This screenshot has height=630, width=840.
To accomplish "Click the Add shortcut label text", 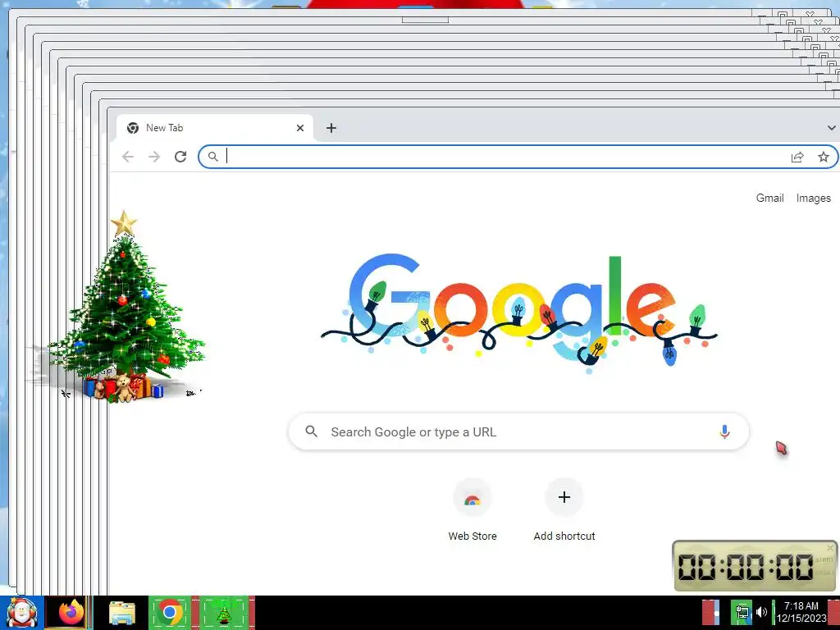I will (564, 536).
